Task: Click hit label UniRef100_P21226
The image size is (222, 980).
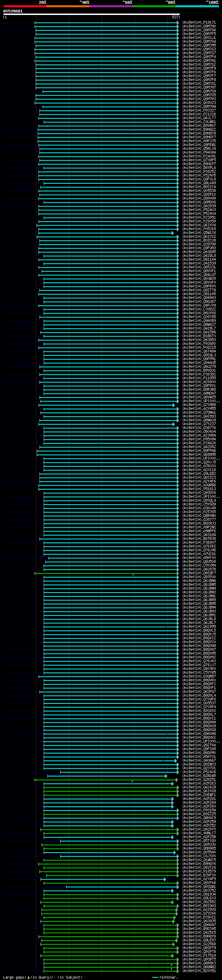Action: [199, 114]
